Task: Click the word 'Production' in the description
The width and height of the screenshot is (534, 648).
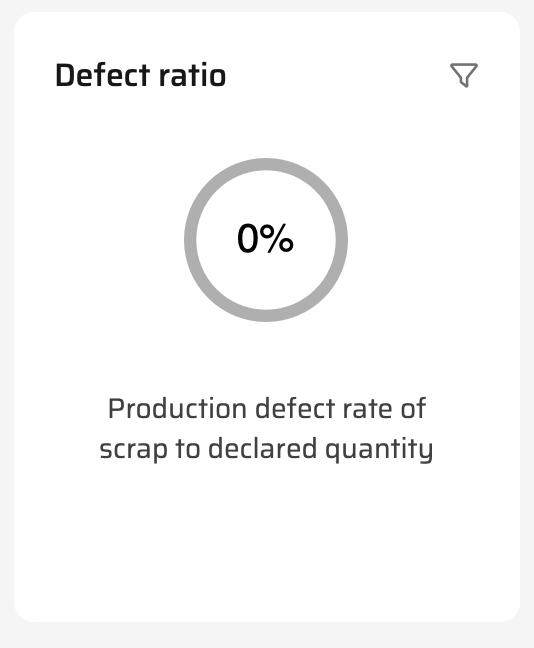Action: (x=177, y=409)
